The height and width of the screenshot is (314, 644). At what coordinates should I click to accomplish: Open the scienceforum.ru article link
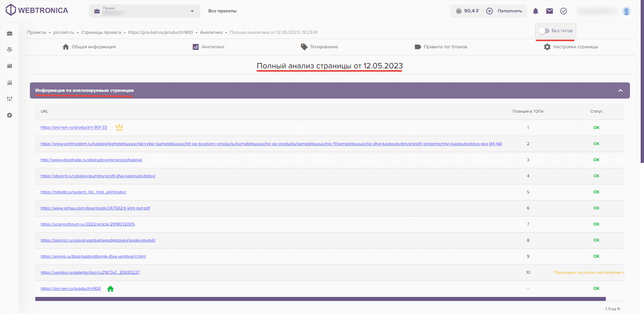[88, 224]
